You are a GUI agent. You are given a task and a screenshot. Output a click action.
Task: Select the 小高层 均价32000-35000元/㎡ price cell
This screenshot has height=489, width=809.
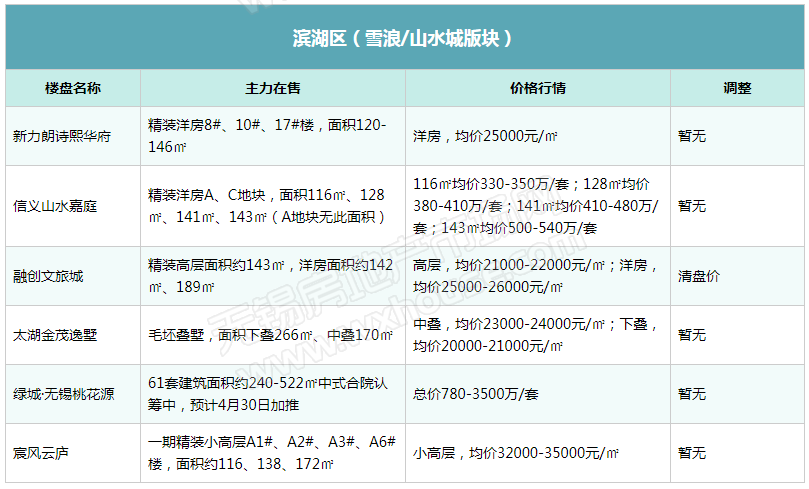tap(519, 453)
